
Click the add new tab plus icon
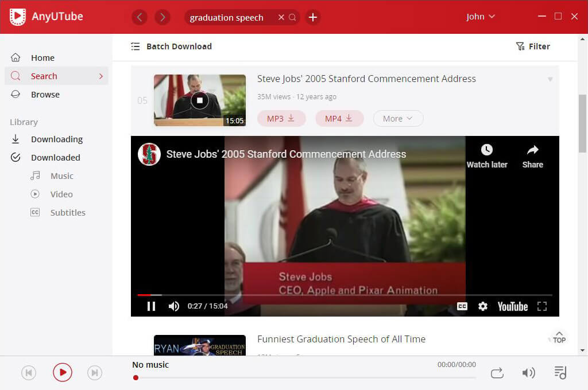(312, 17)
